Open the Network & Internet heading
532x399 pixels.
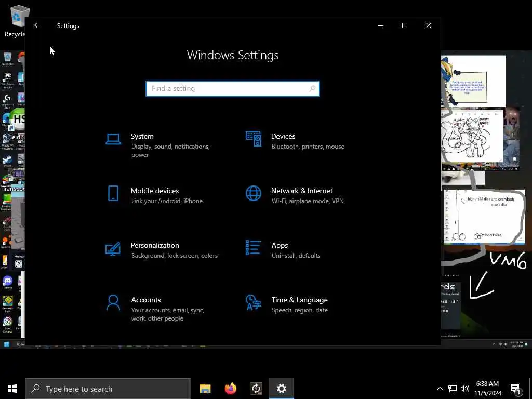(x=302, y=191)
